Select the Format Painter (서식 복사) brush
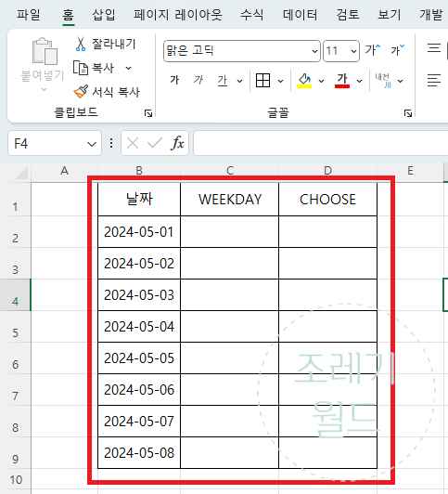The width and height of the screenshot is (448, 494). point(81,92)
